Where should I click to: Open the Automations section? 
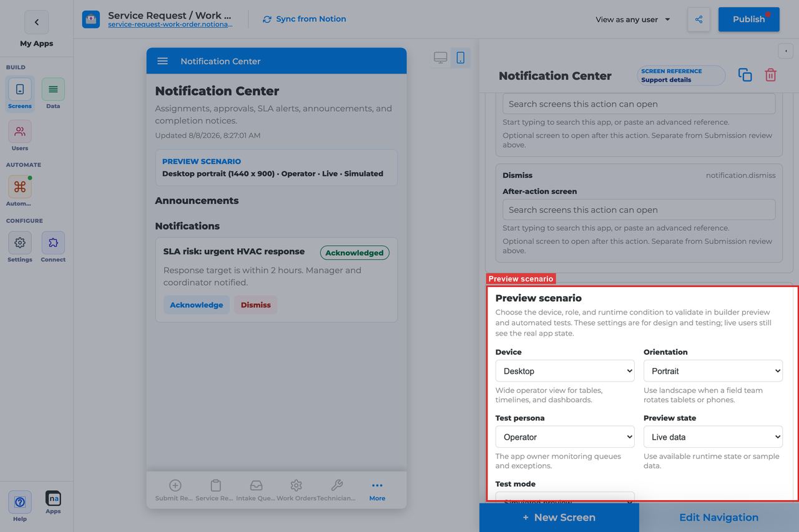click(x=20, y=191)
